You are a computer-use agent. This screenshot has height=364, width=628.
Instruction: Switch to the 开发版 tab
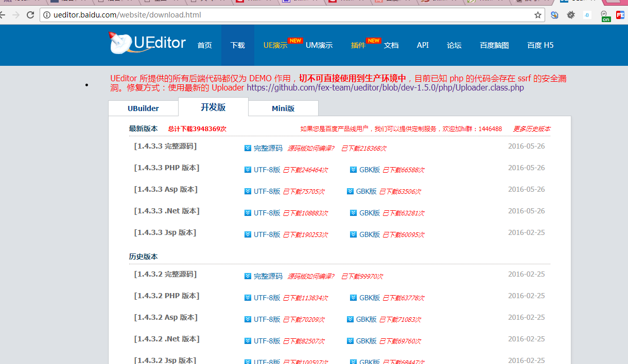213,107
